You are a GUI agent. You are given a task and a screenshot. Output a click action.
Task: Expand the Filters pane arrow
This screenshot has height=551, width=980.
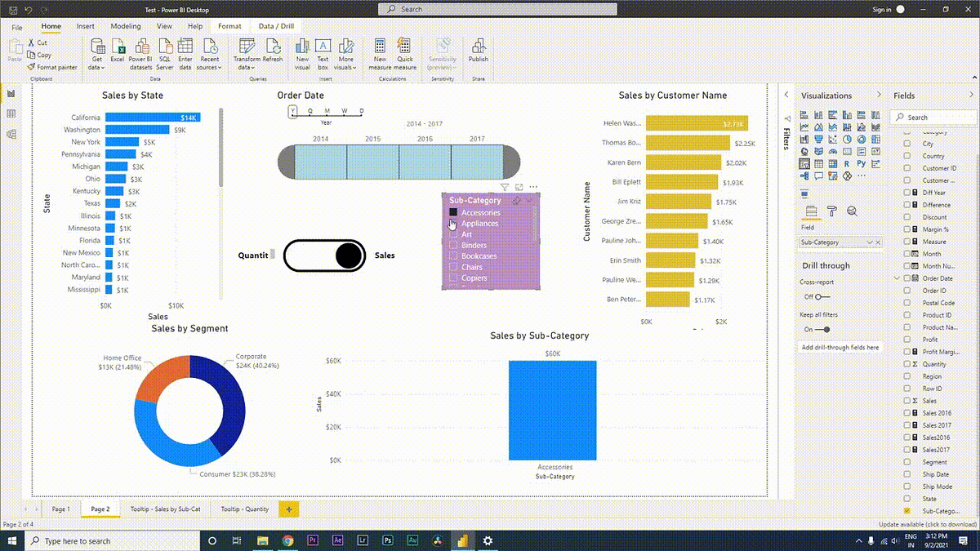point(786,96)
